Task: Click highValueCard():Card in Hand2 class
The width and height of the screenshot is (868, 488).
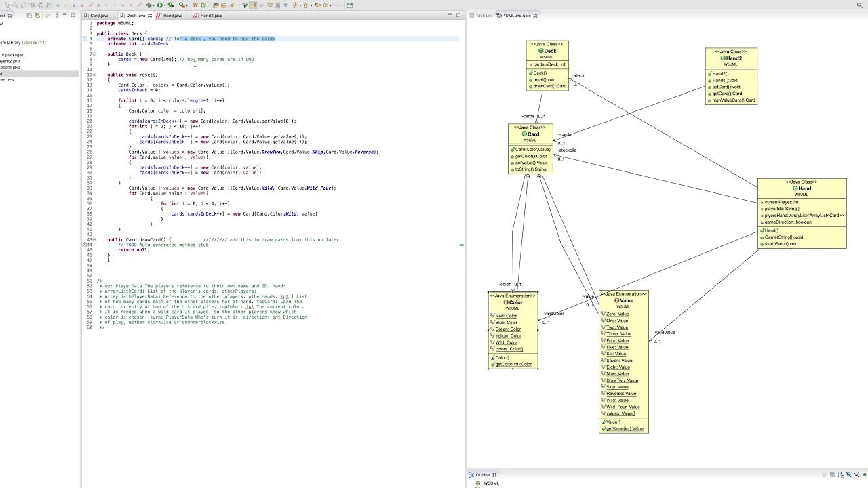Action: 733,100
